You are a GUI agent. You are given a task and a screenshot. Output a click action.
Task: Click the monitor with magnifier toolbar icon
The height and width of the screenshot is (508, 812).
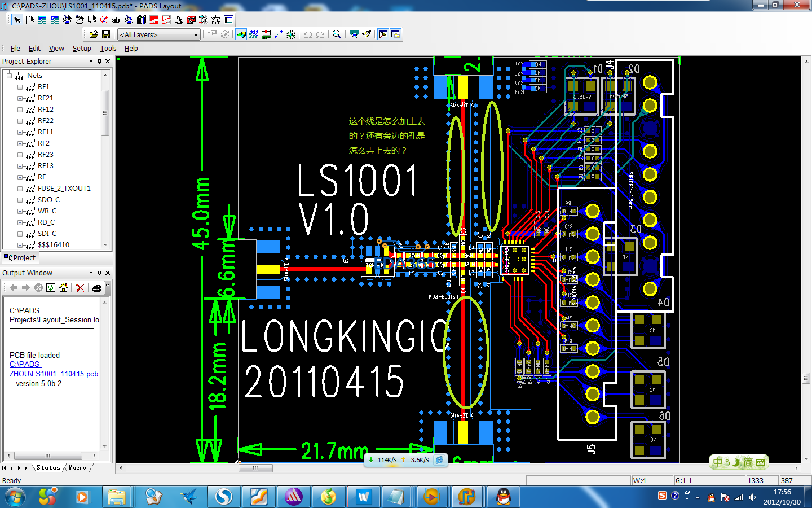point(354,34)
